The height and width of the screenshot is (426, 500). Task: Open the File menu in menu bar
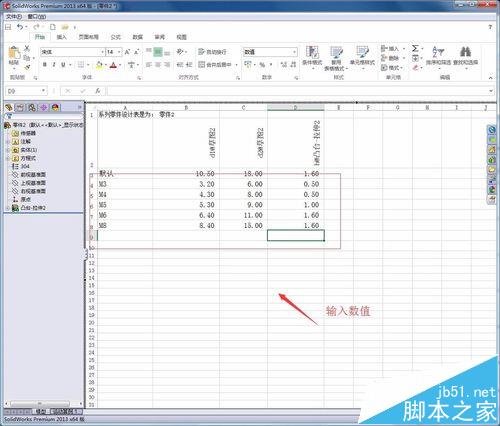click(14, 16)
